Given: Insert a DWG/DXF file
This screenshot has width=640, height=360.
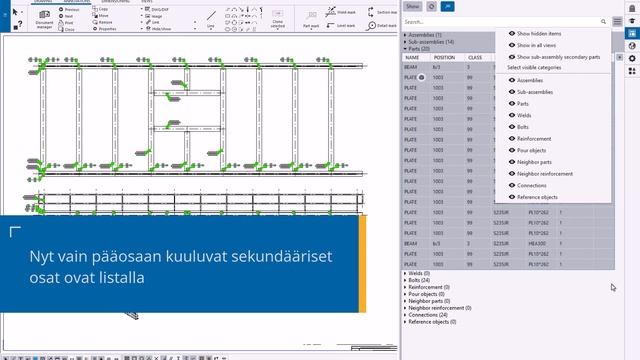Looking at the screenshot, I should click(x=157, y=9).
